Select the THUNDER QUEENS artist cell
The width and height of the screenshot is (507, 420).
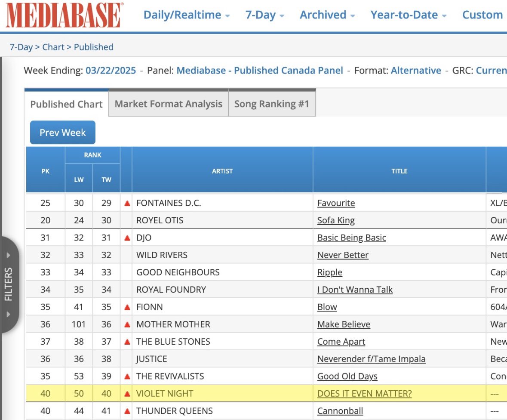pos(222,411)
